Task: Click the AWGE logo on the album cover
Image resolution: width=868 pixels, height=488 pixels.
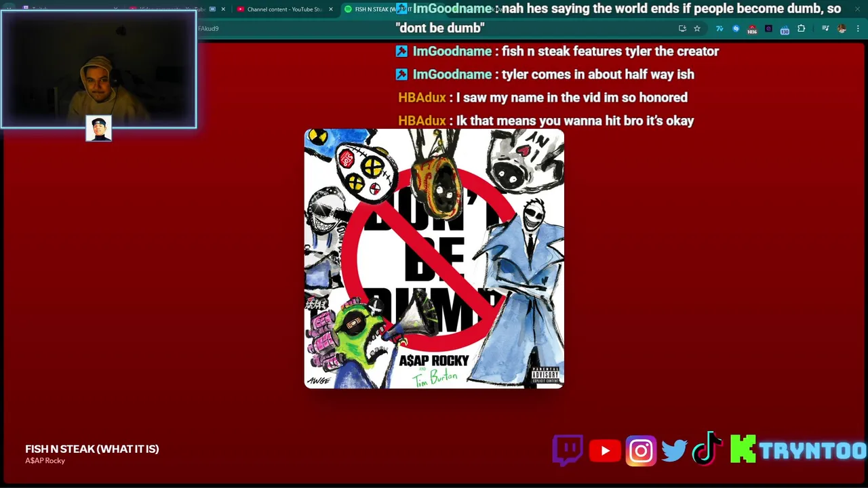Action: click(318, 380)
